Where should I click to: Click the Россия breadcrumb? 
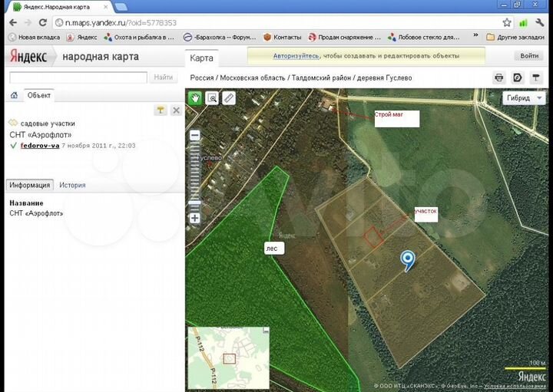click(x=202, y=77)
